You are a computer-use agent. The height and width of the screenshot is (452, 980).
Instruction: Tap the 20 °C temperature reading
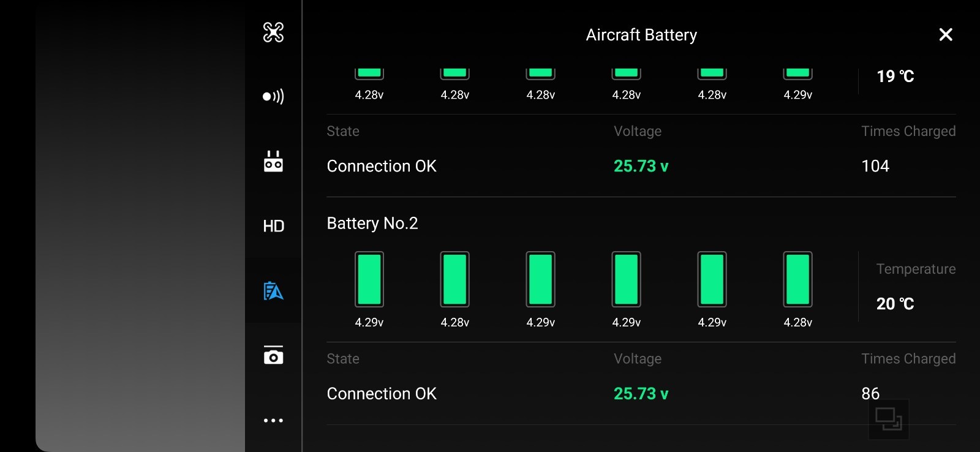coord(895,304)
